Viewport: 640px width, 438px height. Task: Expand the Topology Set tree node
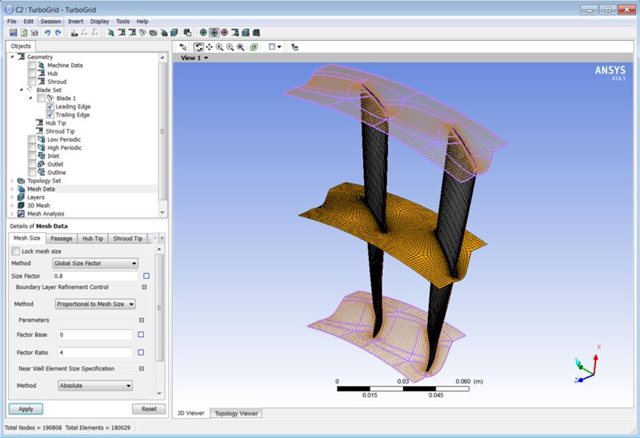point(12,180)
